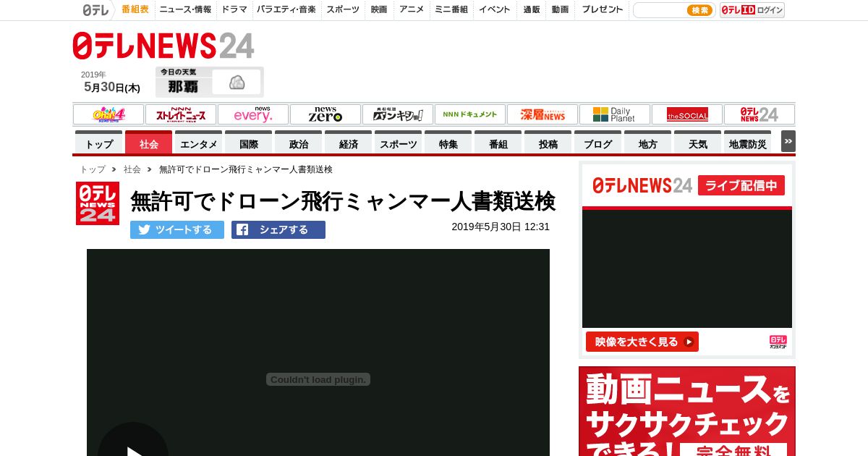
Task: Open the 映画 menu item
Action: [x=379, y=10]
